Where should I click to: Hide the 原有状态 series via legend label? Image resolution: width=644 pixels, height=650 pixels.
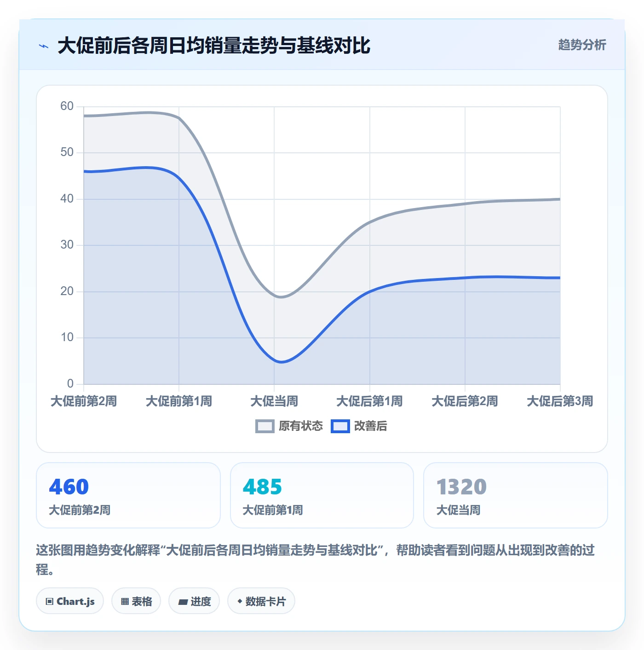point(301,426)
